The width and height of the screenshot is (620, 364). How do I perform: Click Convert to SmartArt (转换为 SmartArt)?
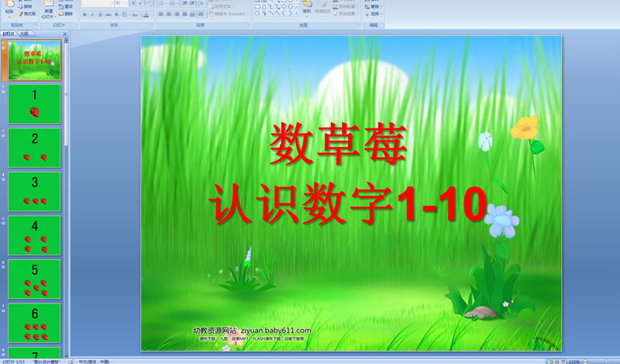pos(228,14)
